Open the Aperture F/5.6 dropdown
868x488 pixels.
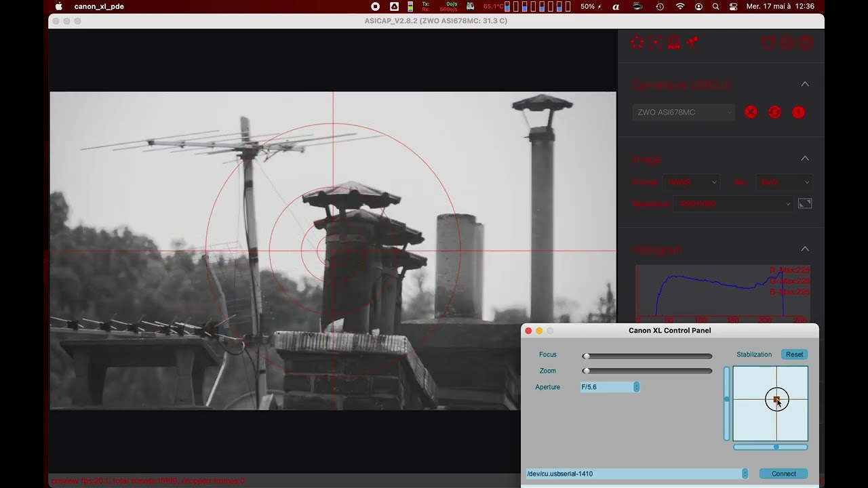coord(610,387)
